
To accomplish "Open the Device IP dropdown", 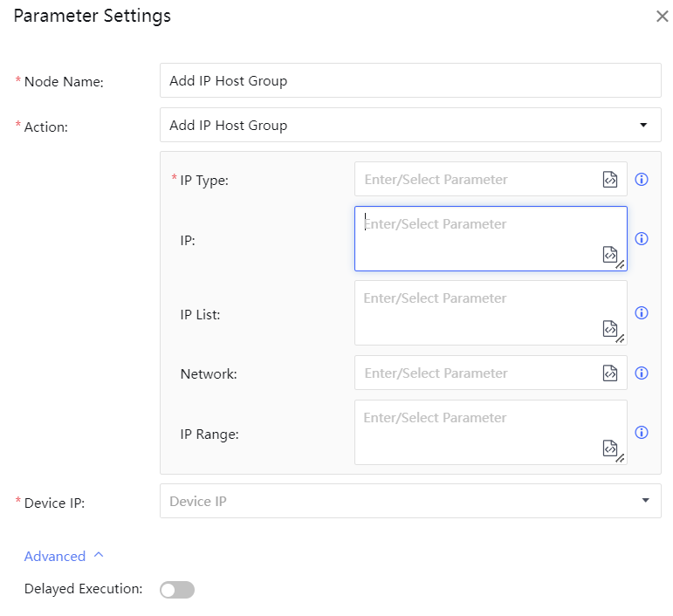I will coord(410,502).
